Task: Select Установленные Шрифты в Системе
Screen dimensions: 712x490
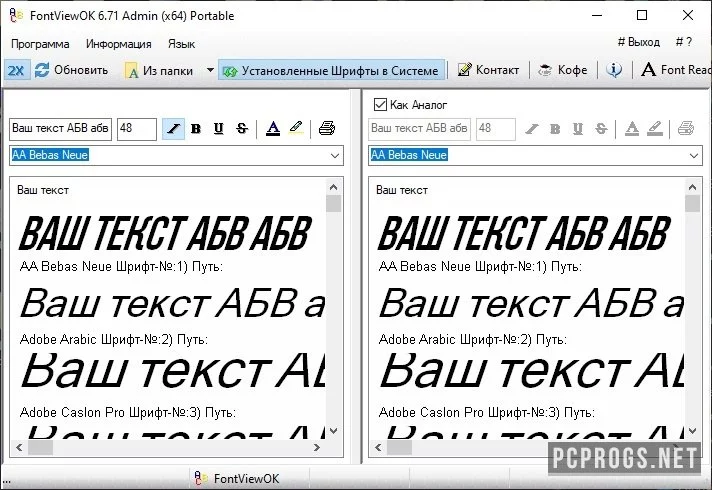Action: (x=331, y=71)
